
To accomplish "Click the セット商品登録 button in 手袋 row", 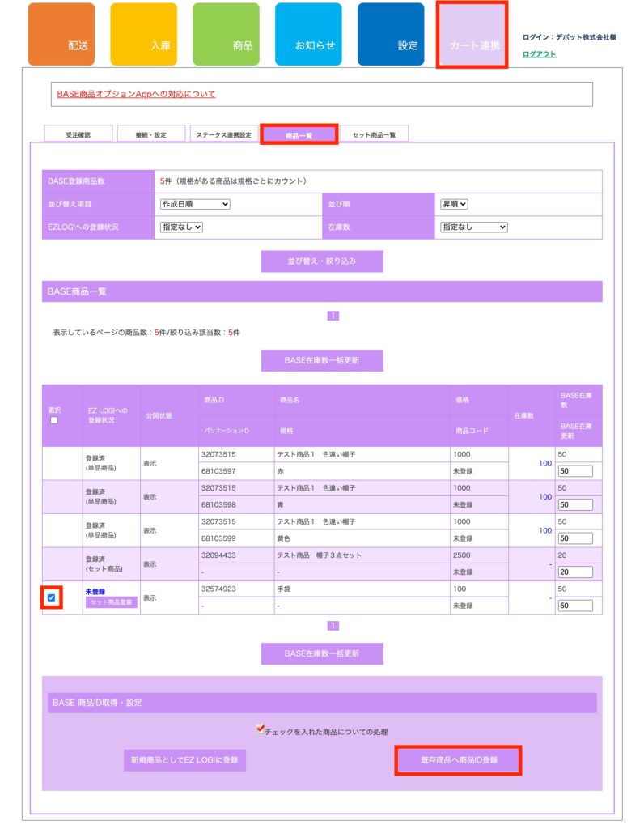I will tap(111, 602).
